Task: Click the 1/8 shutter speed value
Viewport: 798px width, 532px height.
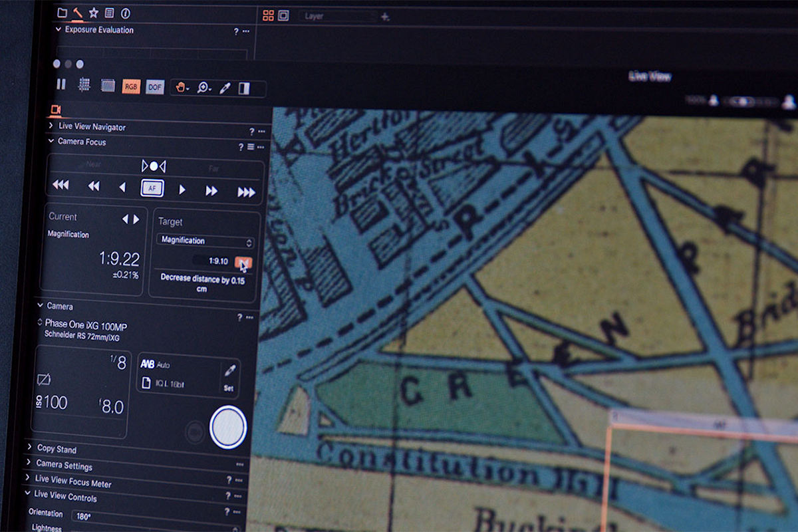Action: tap(118, 362)
